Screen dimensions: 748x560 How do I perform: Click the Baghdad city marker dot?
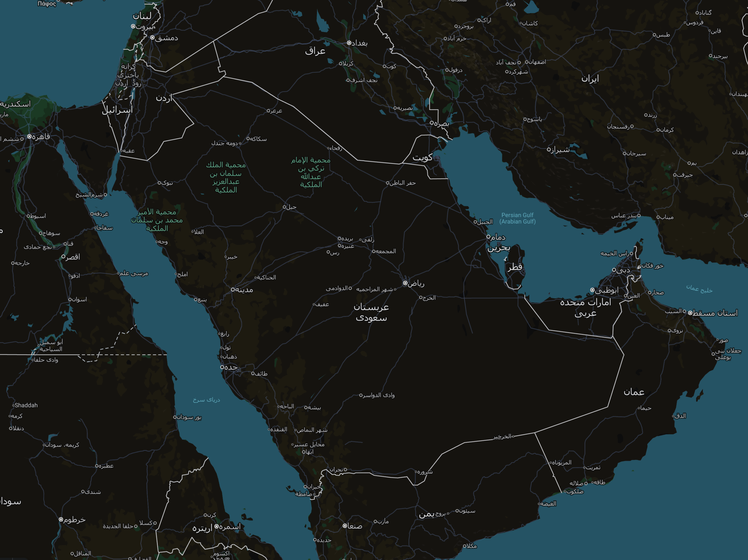point(349,43)
